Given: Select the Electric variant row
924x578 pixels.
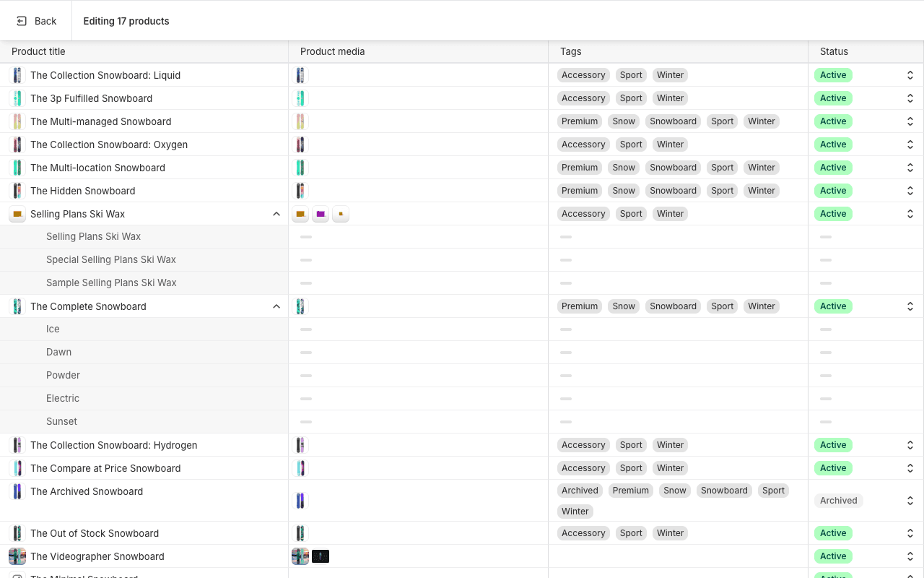Looking at the screenshot, I should 144,399.
